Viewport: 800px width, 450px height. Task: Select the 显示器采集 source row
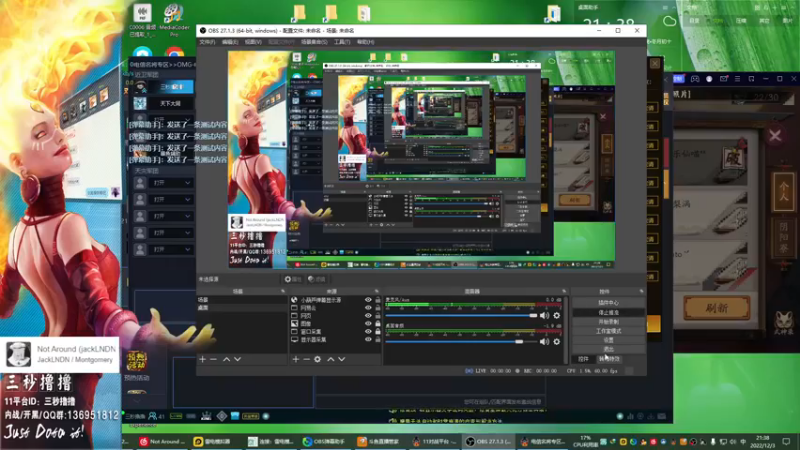point(335,339)
